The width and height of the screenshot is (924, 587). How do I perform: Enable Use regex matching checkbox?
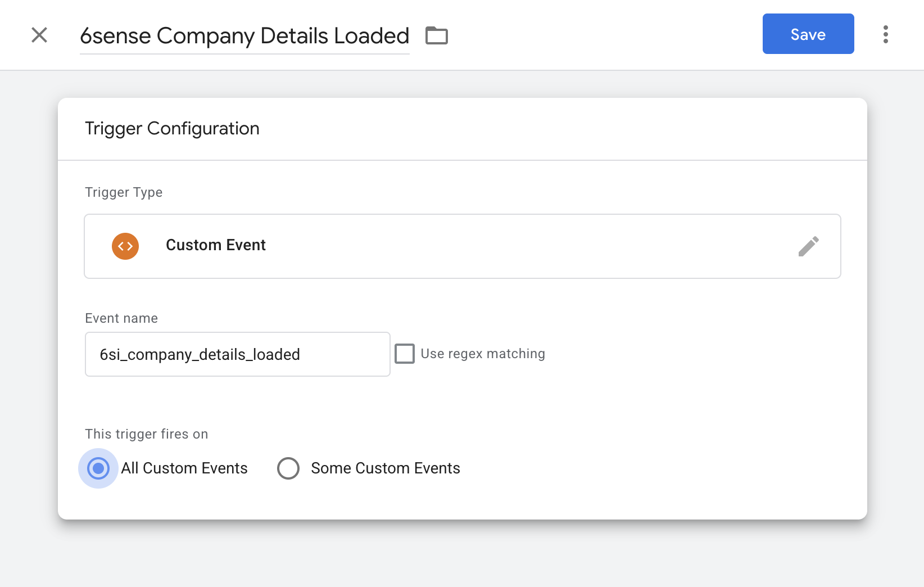405,354
